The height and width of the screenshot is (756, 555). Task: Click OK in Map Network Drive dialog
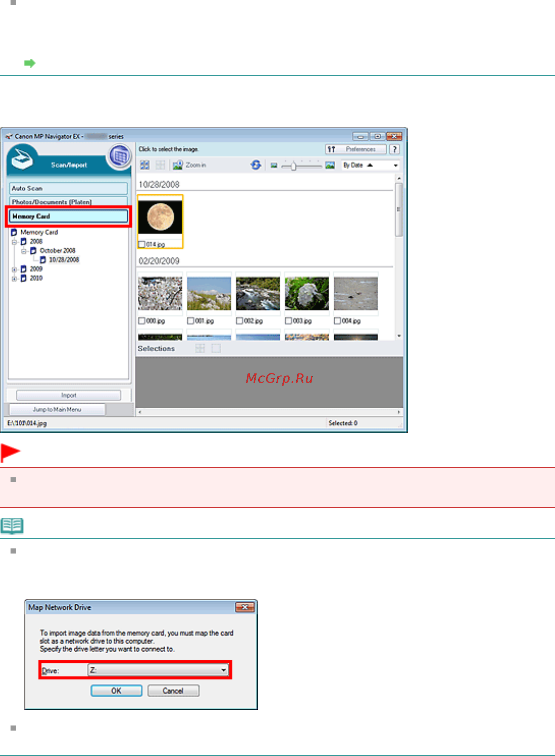tap(116, 691)
